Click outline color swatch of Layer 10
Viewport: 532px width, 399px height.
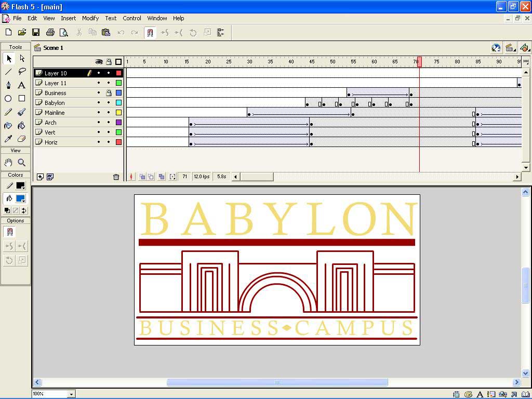119,73
